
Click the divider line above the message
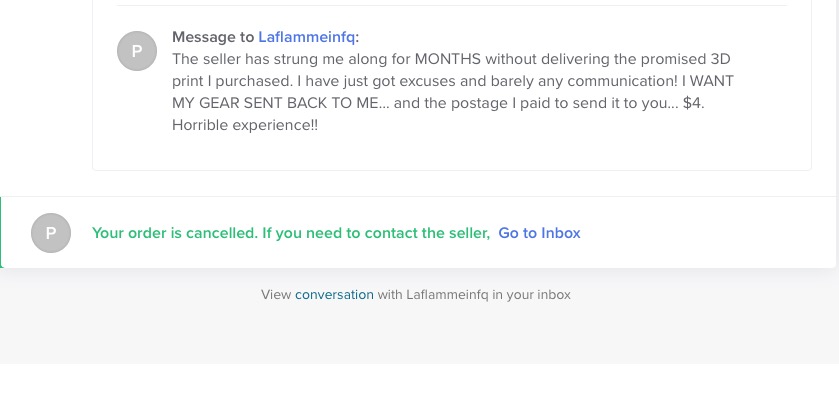click(x=452, y=5)
